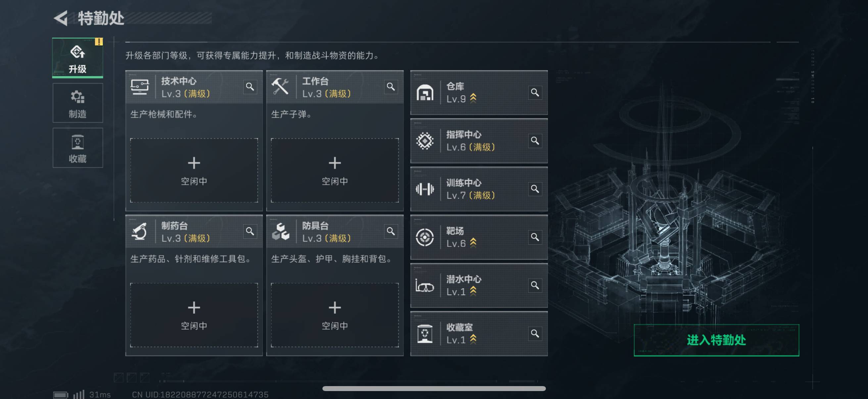The height and width of the screenshot is (399, 868).
Task: Open the 收藏 sidebar tab
Action: coord(78,148)
